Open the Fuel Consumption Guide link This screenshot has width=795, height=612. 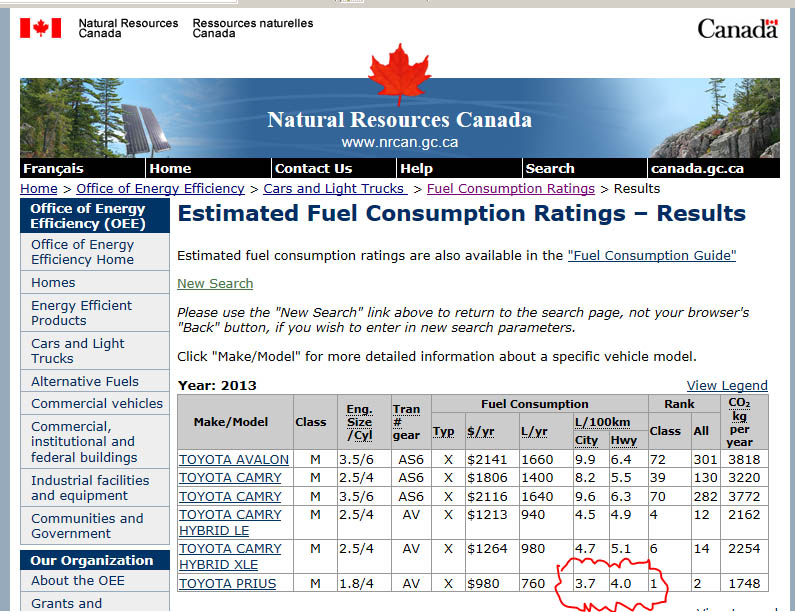pos(651,255)
